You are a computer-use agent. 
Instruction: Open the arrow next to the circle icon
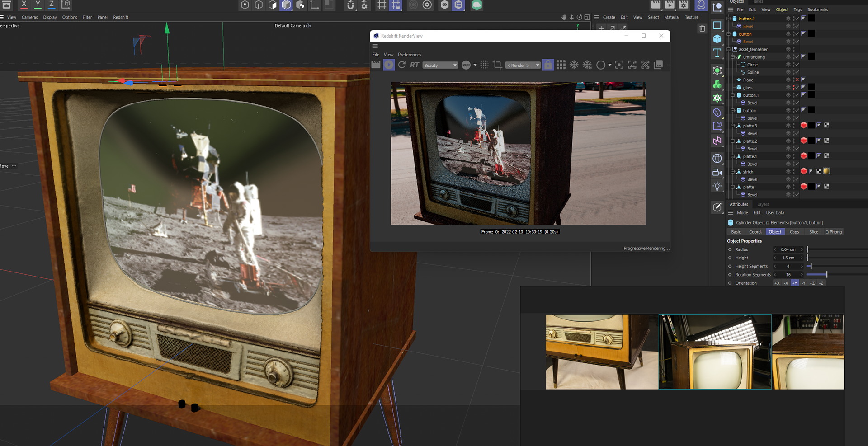[610, 65]
